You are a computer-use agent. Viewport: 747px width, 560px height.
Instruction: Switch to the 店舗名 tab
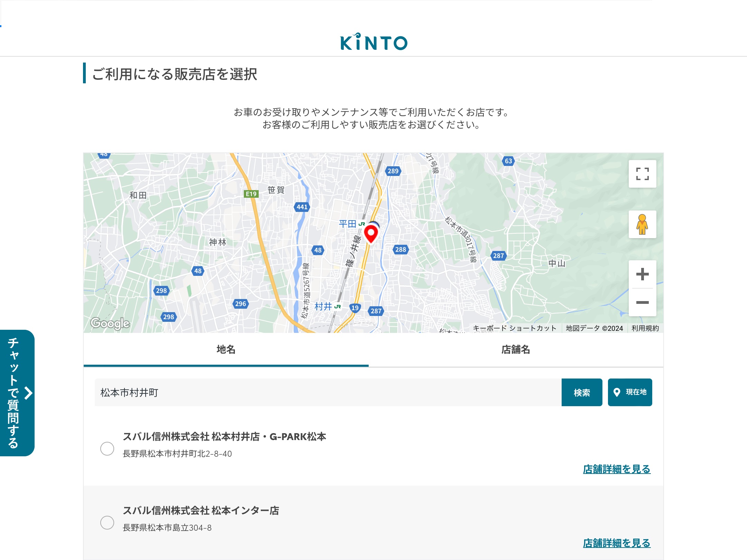tap(516, 349)
